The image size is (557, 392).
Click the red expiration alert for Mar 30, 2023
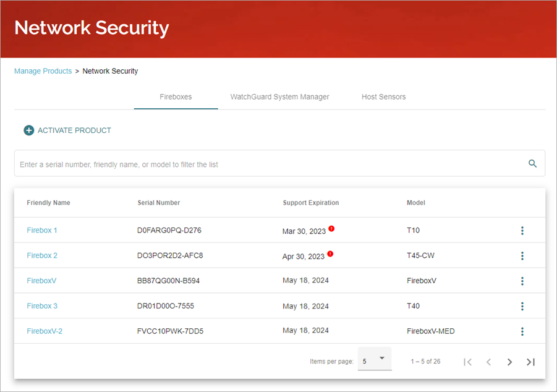click(331, 228)
